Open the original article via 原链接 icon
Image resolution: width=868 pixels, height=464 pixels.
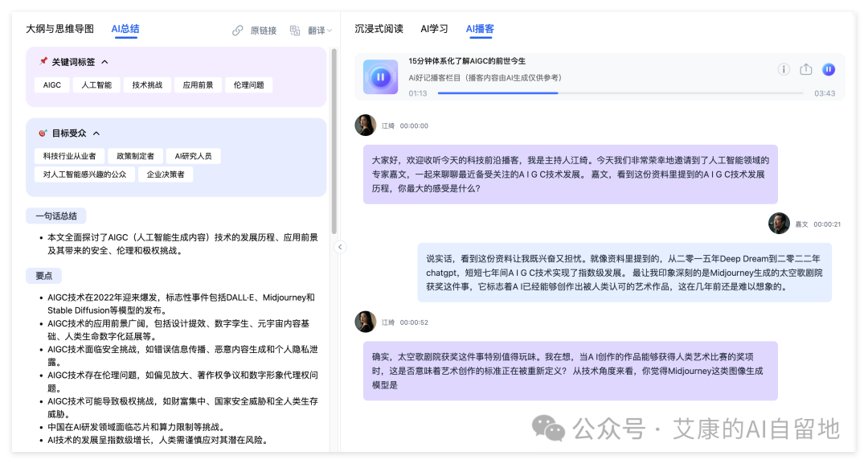(x=238, y=29)
